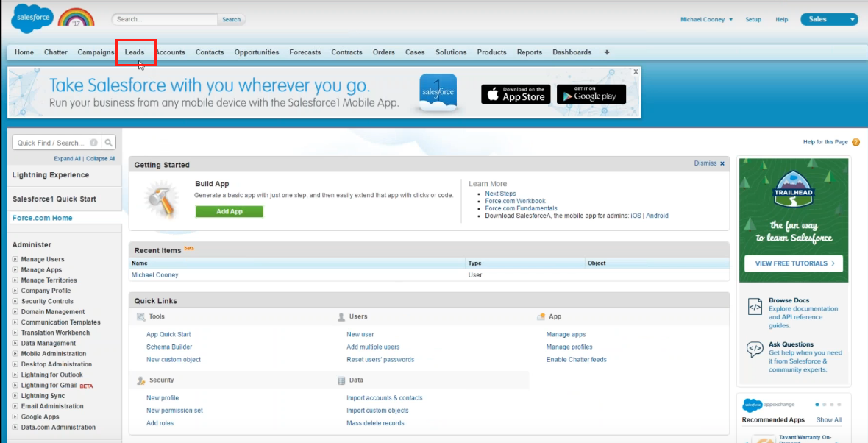Close the Salesforce1 mobile banner
868x443 pixels.
(x=636, y=71)
